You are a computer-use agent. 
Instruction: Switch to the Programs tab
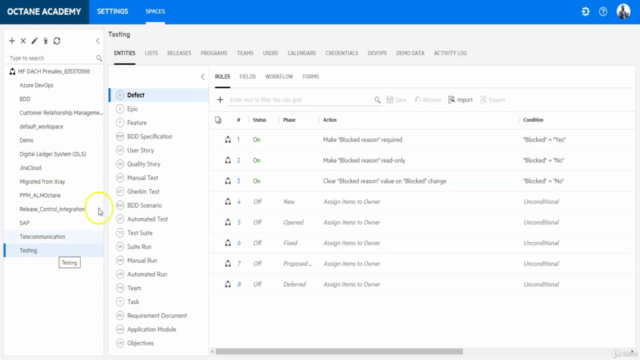pos(214,53)
